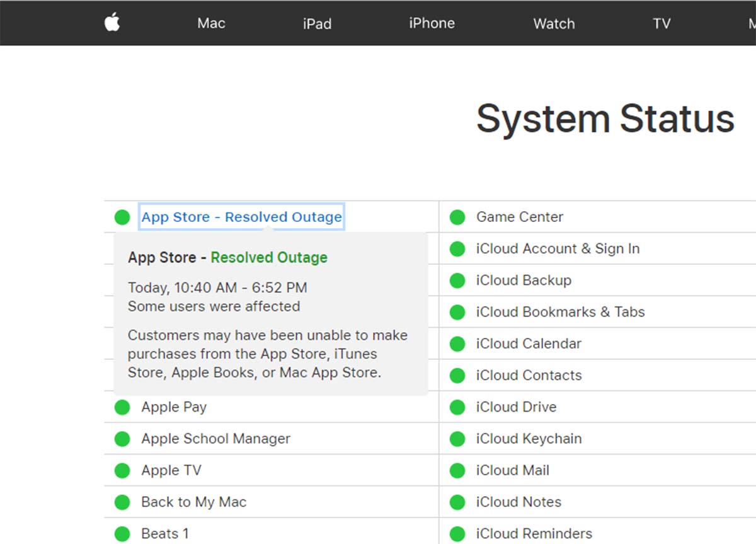Click the green indicator beside Game Center
Screen dimensions: 756x544
[457, 217]
